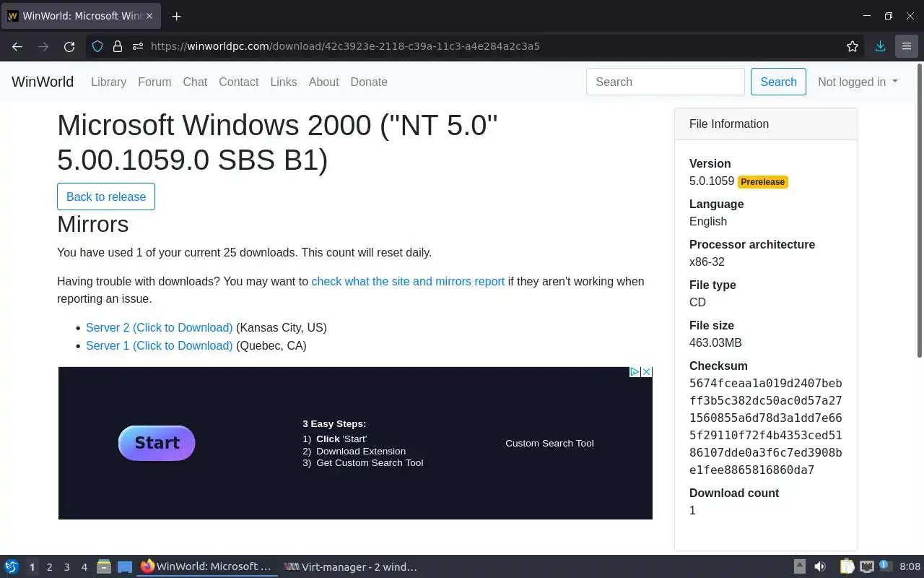
Task: Open the desktop application menu launcher
Action: pyautogui.click(x=12, y=567)
